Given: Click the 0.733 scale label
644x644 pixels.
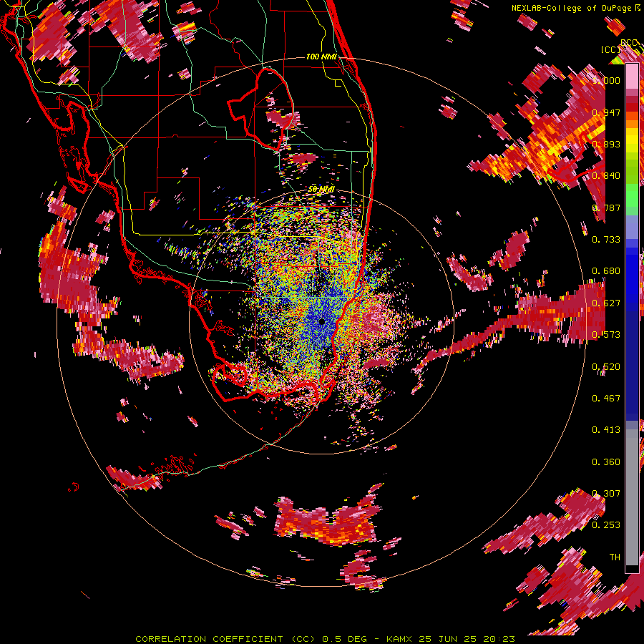Looking at the screenshot, I should point(606,240).
